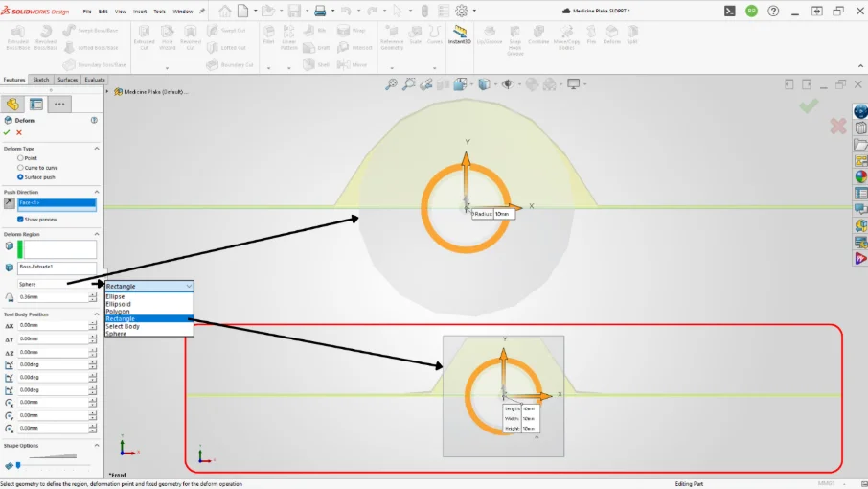Click the Extruded Boss/Base tool icon

pyautogui.click(x=17, y=37)
